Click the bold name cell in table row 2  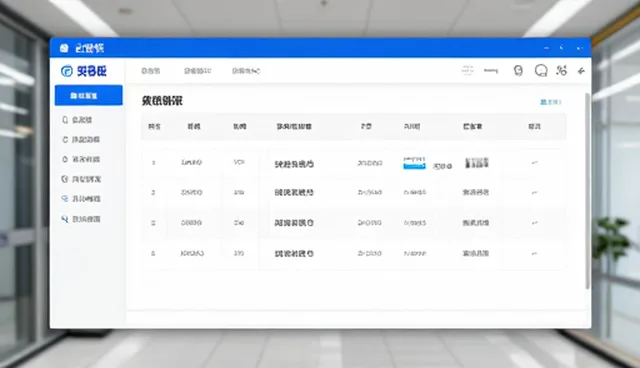pos(294,192)
